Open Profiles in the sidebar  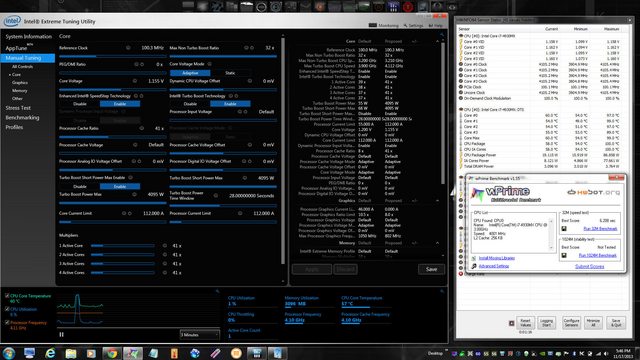point(14,127)
